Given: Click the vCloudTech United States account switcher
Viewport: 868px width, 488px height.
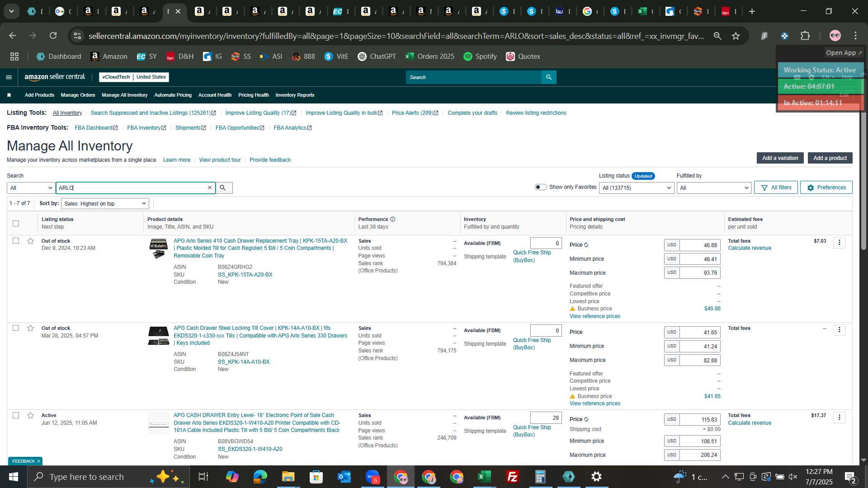Looking at the screenshot, I should coord(134,77).
